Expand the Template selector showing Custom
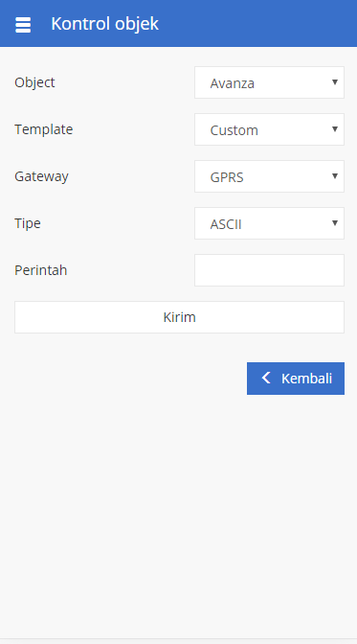This screenshot has width=357, height=644. point(269,129)
